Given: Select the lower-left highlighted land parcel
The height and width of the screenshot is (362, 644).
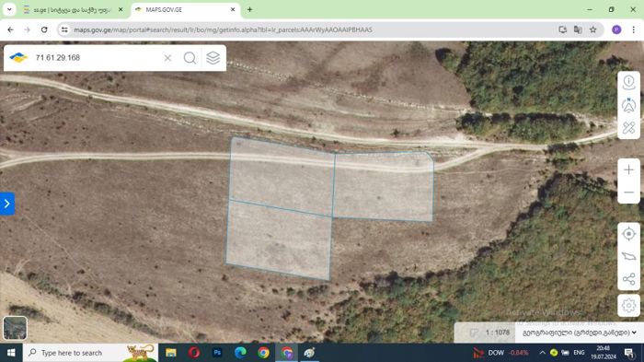Looking at the screenshot, I should (280, 240).
